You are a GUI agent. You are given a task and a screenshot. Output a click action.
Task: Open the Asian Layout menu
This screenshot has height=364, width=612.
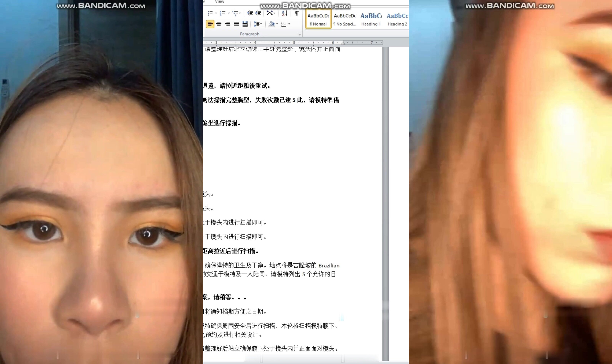click(271, 13)
